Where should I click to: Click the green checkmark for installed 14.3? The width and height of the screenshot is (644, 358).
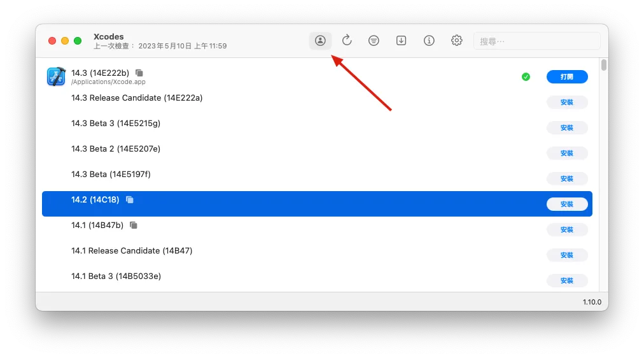pyautogui.click(x=526, y=76)
